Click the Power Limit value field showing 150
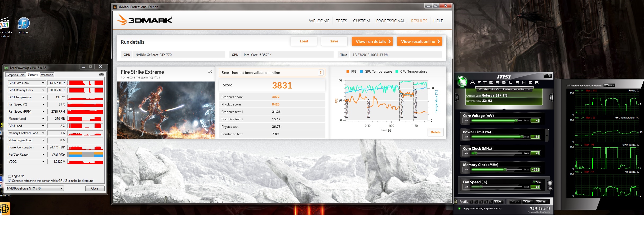The image size is (644, 229). pyautogui.click(x=535, y=137)
